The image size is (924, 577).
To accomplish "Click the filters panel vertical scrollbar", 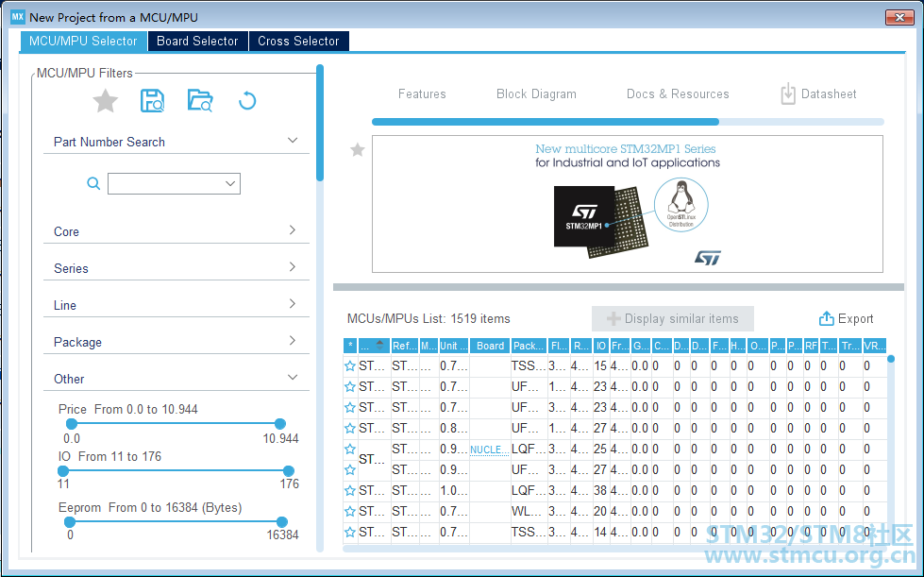I will pyautogui.click(x=320, y=123).
